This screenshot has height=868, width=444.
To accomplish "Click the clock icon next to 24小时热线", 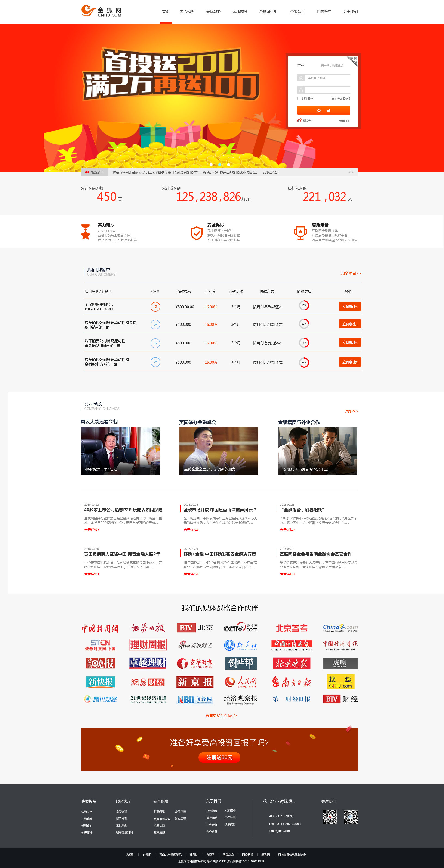I will point(266,801).
